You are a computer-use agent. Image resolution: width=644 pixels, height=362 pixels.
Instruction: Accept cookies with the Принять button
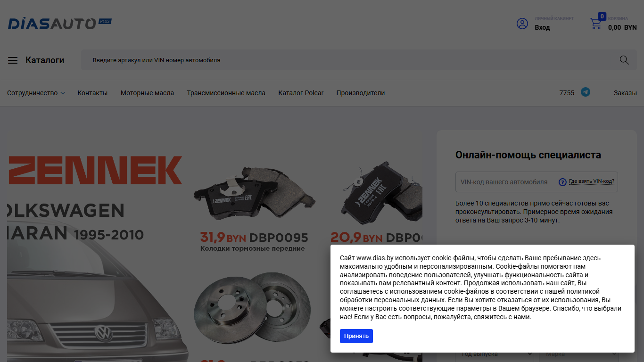(356, 336)
